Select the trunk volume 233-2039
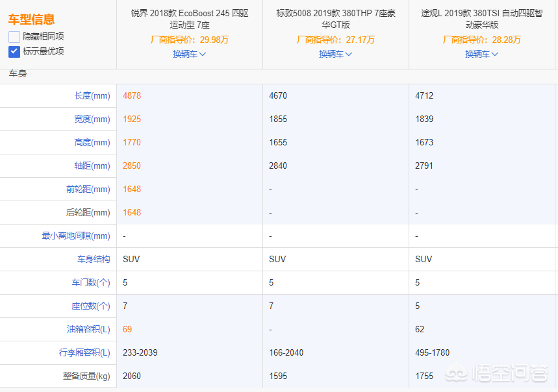Image resolution: width=558 pixels, height=392 pixels. tap(140, 353)
